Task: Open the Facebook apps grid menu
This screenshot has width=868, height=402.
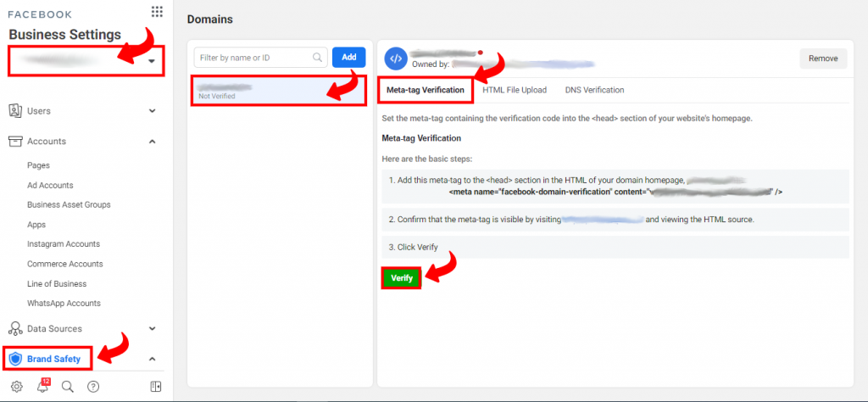Action: tap(157, 12)
